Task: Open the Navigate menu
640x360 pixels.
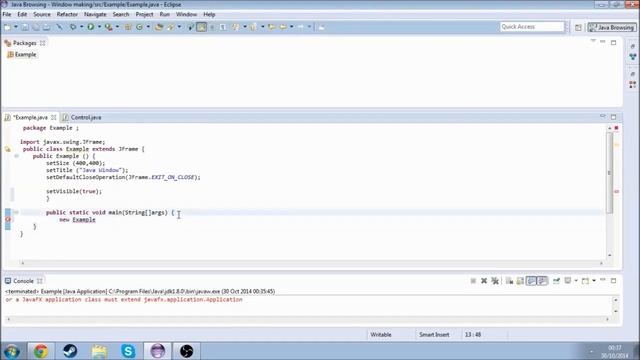Action: pos(95,14)
